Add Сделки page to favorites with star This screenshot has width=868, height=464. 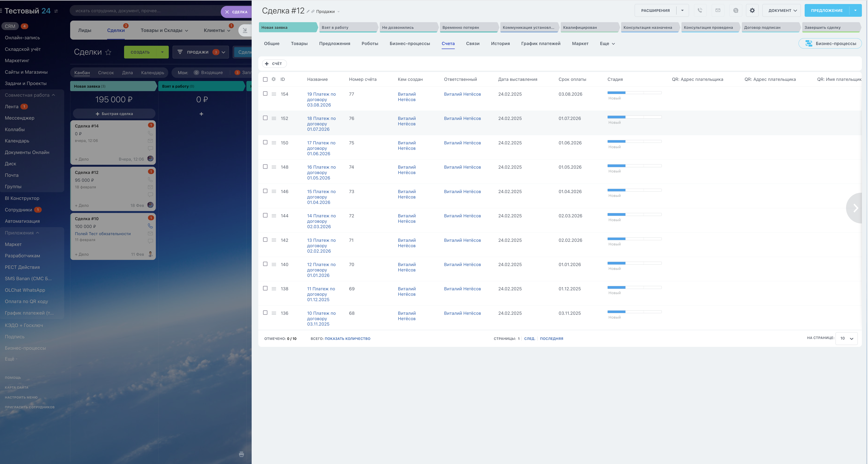click(x=108, y=52)
